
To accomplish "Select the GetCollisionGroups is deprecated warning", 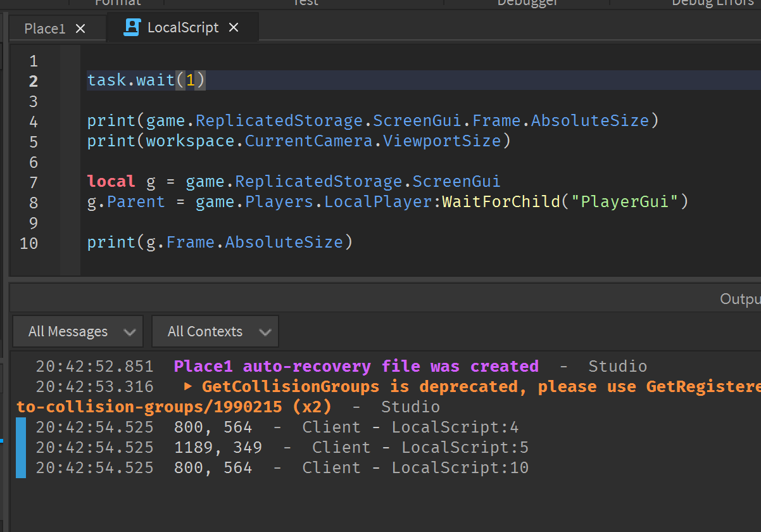I will click(x=481, y=386).
